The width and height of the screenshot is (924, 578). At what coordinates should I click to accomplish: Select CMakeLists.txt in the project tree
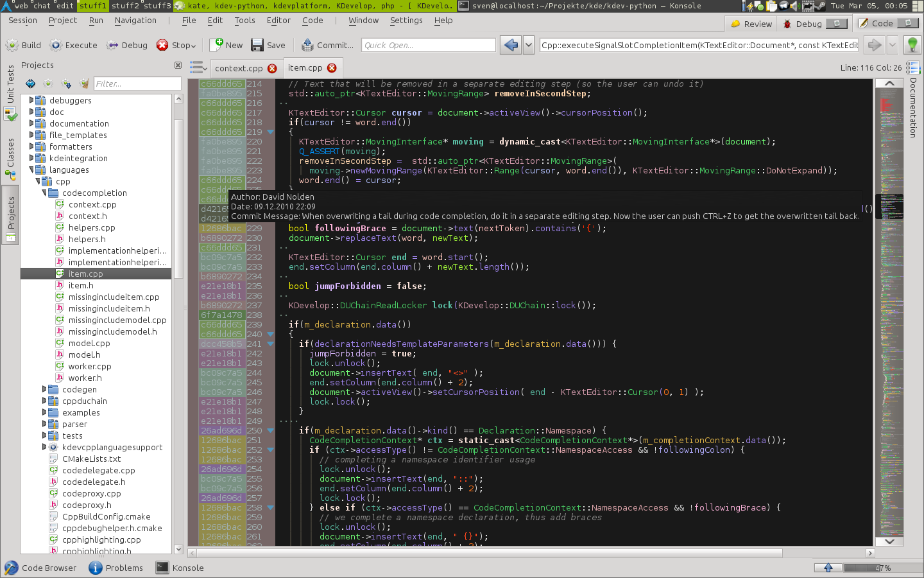(91, 459)
